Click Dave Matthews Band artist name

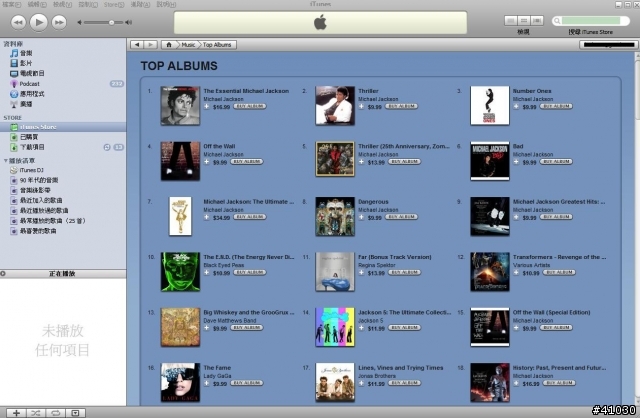[229, 320]
